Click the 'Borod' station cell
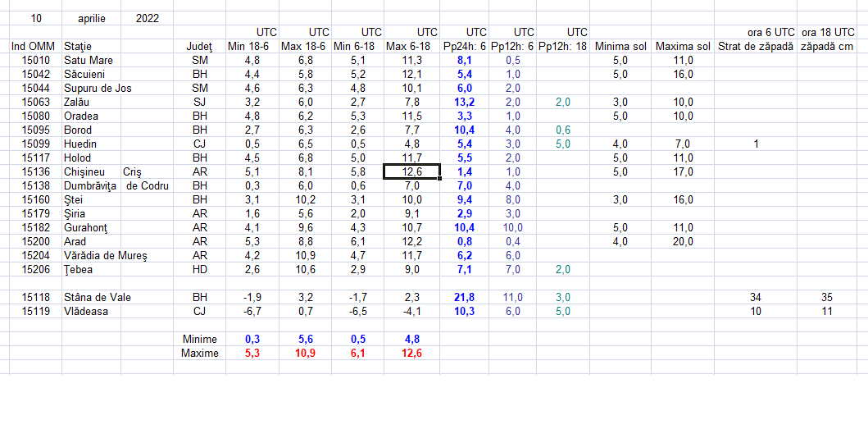Screen dimensions: 868x443 (92, 130)
